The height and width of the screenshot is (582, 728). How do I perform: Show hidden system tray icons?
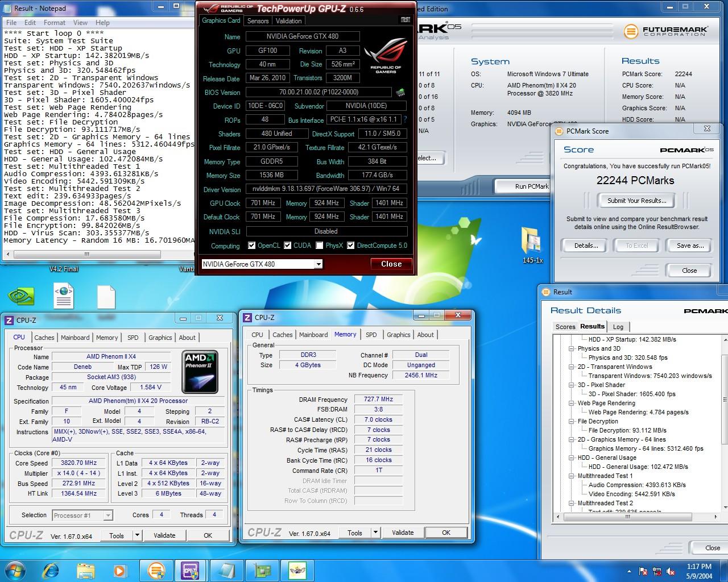629,571
